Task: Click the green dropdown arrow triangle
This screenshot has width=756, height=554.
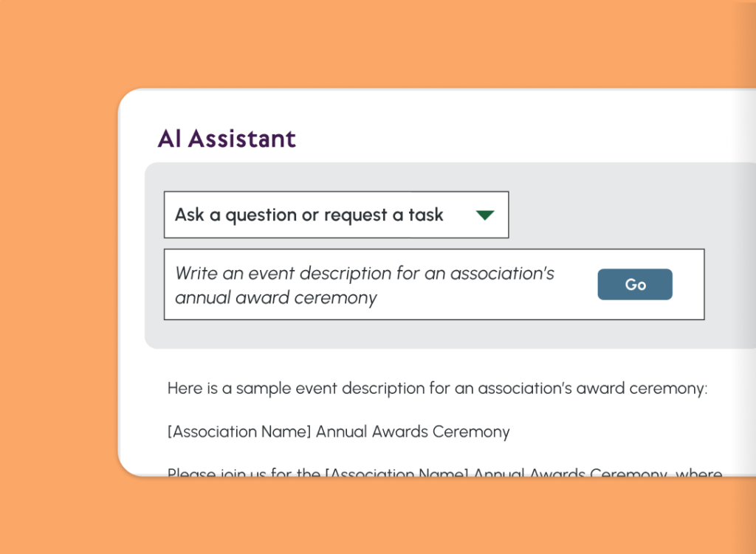Action: (484, 215)
